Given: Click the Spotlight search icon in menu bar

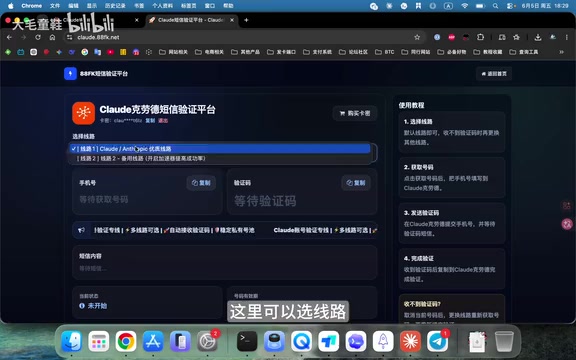Looking at the screenshot, I should (496, 6).
